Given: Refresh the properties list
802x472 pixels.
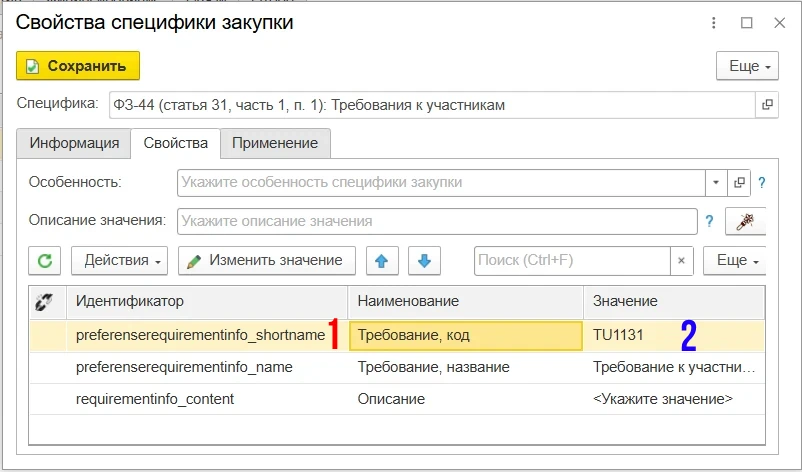Looking at the screenshot, I should point(44,261).
